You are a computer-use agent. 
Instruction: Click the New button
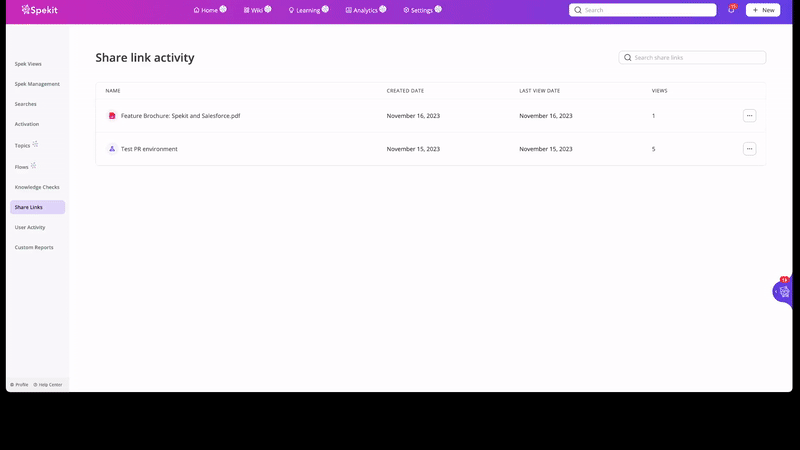pyautogui.click(x=763, y=10)
